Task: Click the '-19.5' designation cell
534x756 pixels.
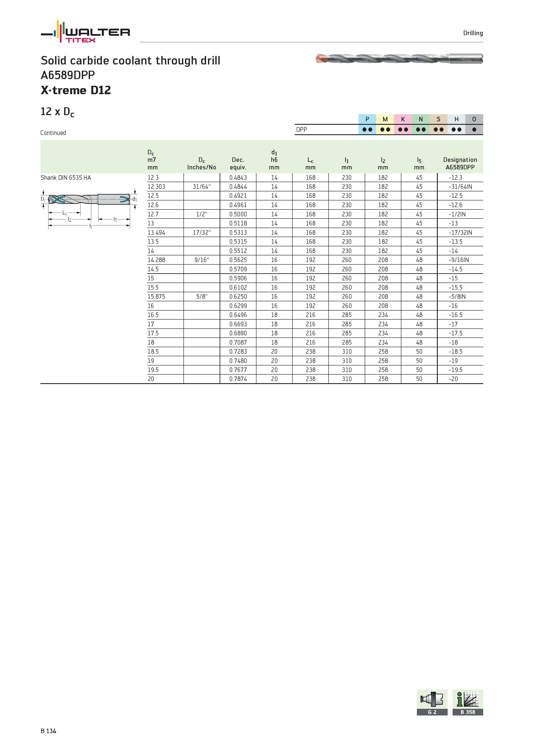Action: 455,370
